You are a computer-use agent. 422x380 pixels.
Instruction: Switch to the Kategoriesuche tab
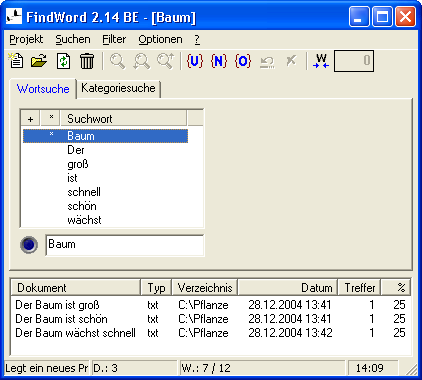click(118, 88)
